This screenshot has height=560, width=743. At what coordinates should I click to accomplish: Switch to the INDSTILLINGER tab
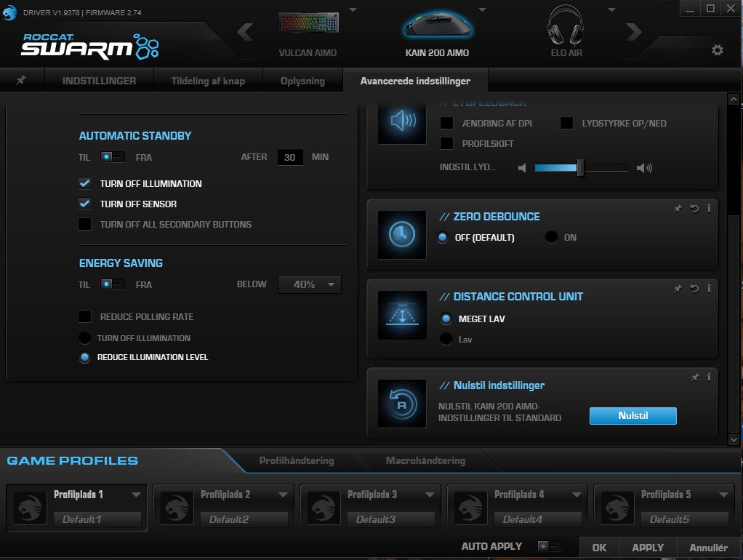pyautogui.click(x=99, y=81)
